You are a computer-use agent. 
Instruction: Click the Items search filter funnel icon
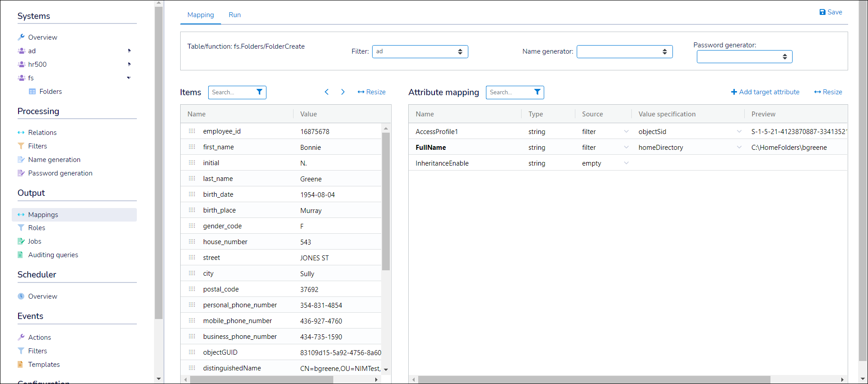pos(259,92)
